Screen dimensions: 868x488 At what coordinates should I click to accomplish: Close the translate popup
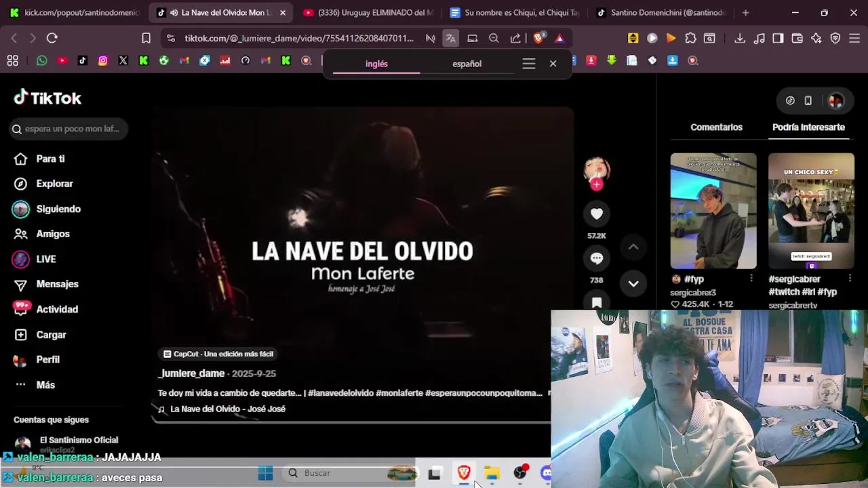553,64
